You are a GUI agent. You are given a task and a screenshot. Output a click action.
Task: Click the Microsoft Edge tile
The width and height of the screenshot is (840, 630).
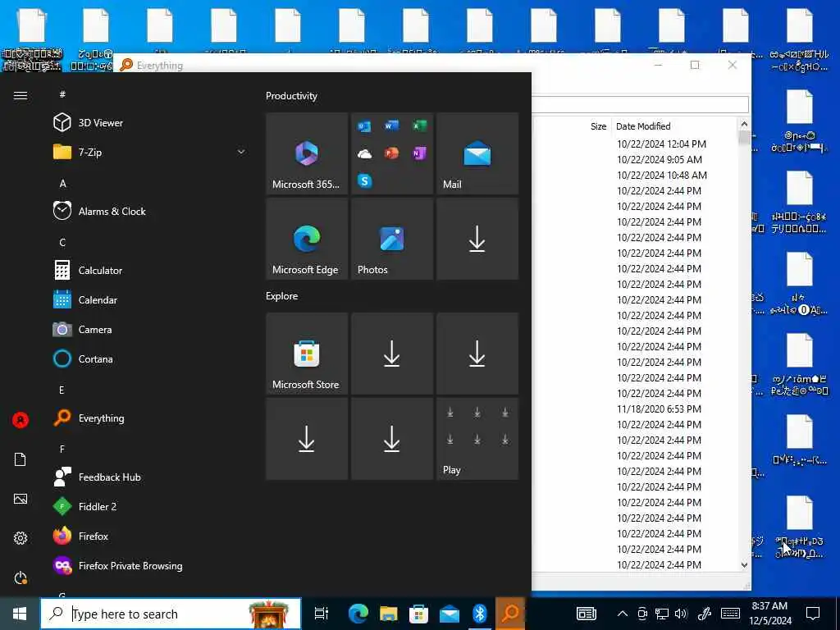(307, 239)
